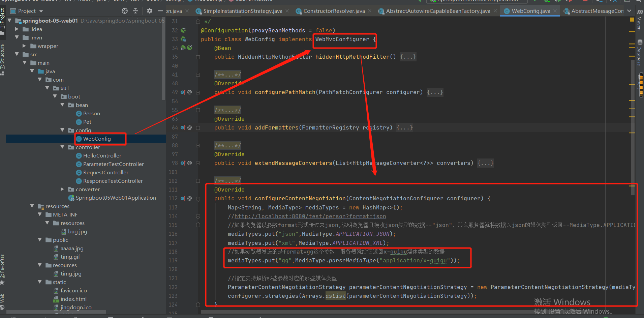Switch to AbstractMessageCon… tab
Screen dimensions: 644x318
tap(594, 11)
